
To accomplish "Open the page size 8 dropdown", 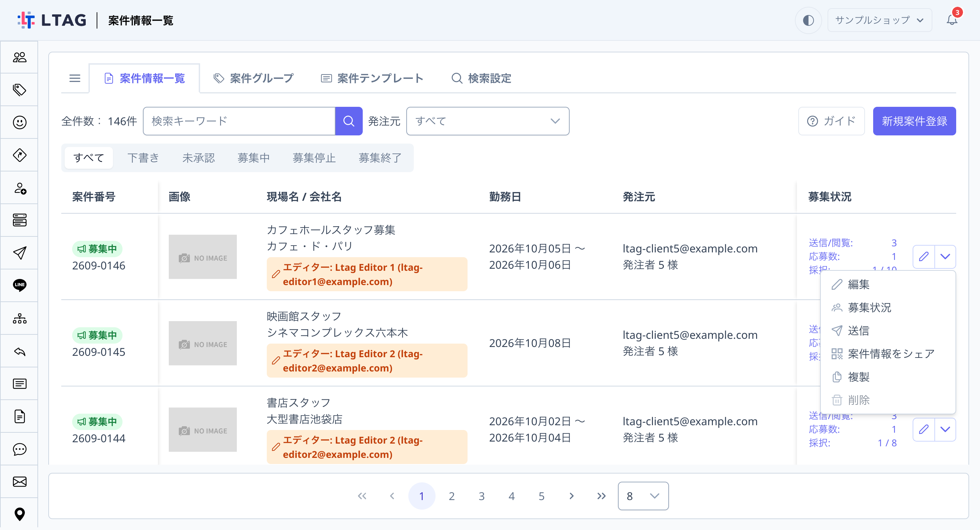I will (643, 496).
